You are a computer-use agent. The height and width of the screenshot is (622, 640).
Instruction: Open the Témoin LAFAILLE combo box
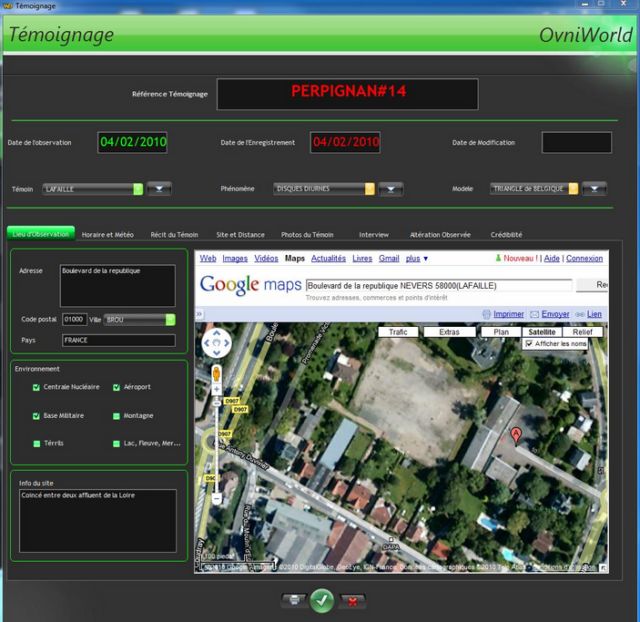click(x=93, y=189)
